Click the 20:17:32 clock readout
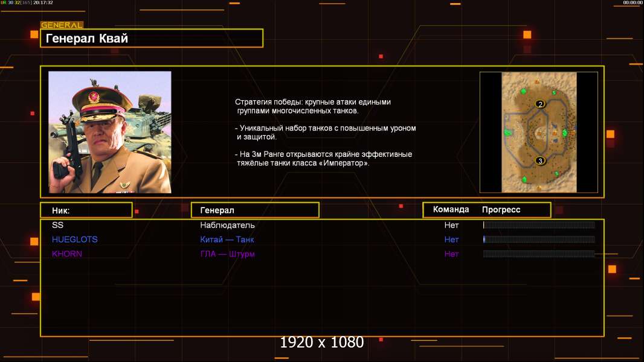This screenshot has width=644, height=362. click(x=43, y=2)
